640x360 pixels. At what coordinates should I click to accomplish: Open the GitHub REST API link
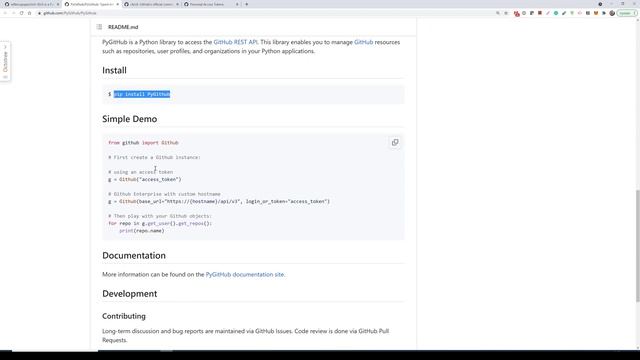click(x=235, y=42)
